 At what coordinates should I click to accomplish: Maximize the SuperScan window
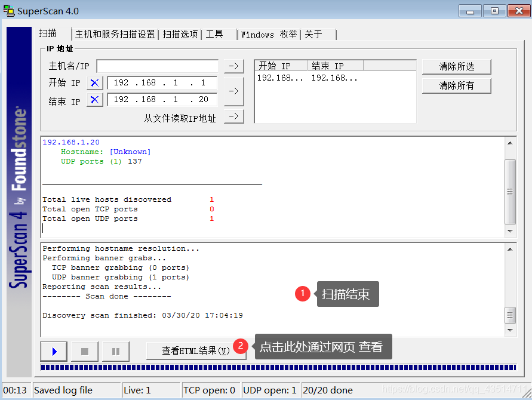[x=494, y=11]
